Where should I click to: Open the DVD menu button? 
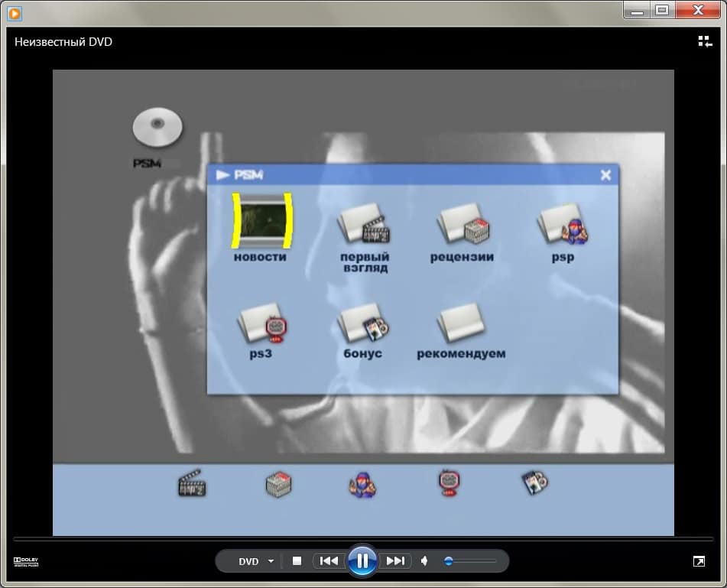click(248, 561)
